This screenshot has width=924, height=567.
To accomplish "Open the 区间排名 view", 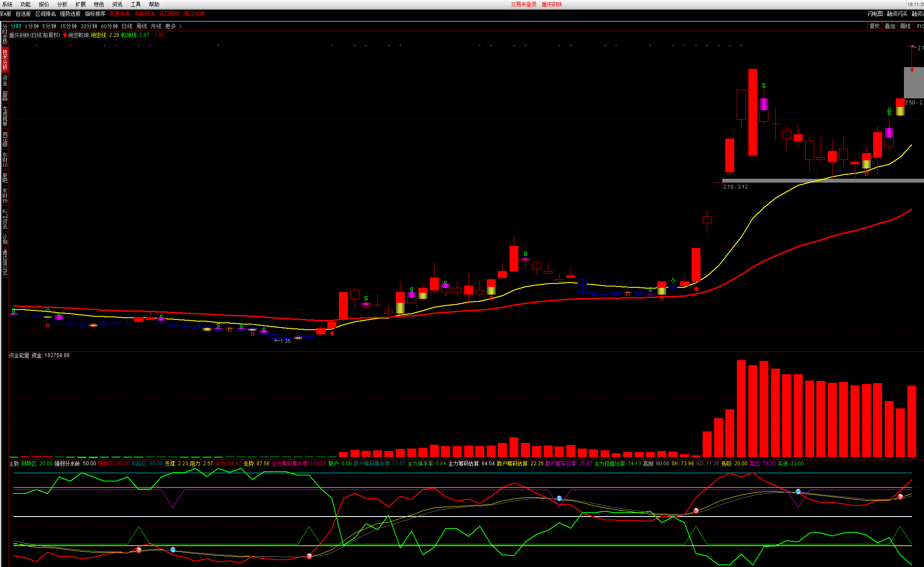I will tap(46, 14).
